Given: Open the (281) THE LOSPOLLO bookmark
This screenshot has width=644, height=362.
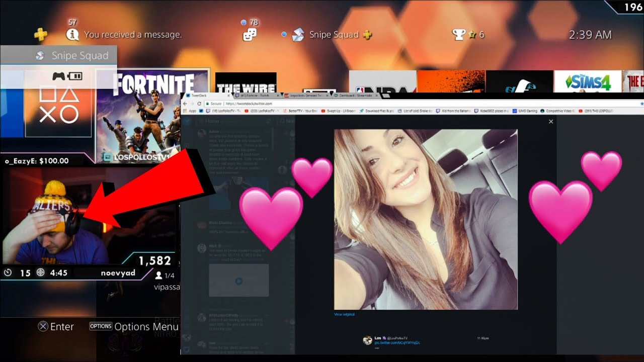Looking at the screenshot, I should pos(596,111).
